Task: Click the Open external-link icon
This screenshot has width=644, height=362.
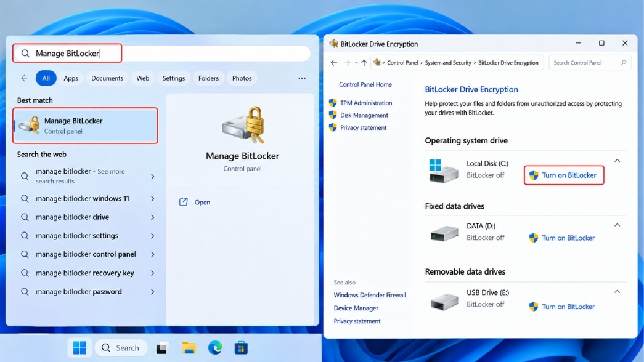Action: (183, 202)
